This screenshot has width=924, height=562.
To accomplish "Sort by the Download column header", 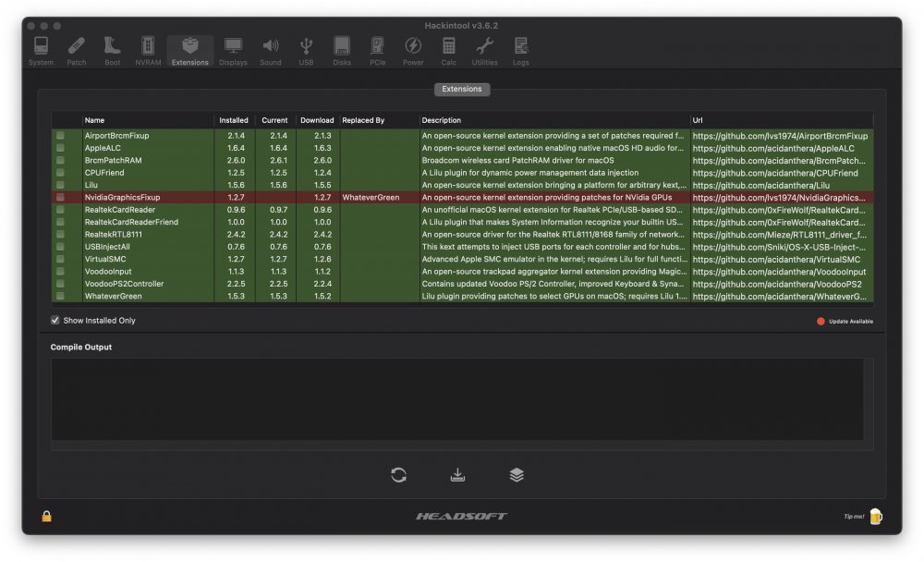I will coord(317,120).
